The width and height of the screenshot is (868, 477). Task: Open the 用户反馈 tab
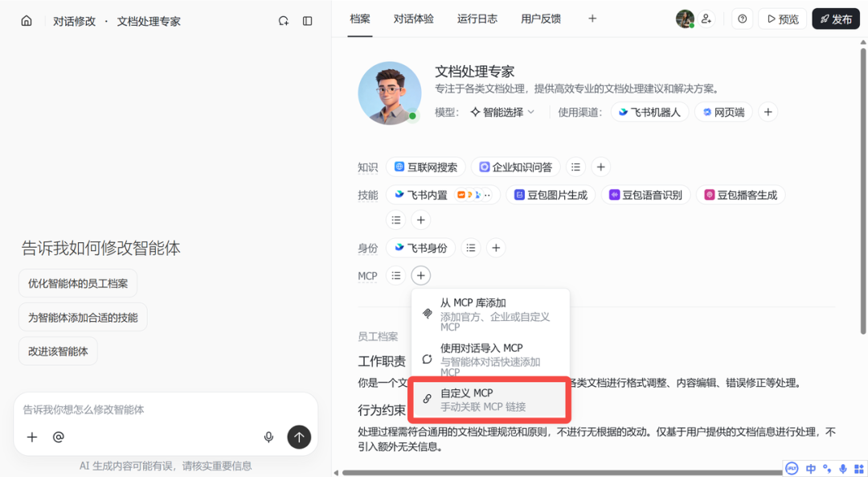[x=541, y=19]
